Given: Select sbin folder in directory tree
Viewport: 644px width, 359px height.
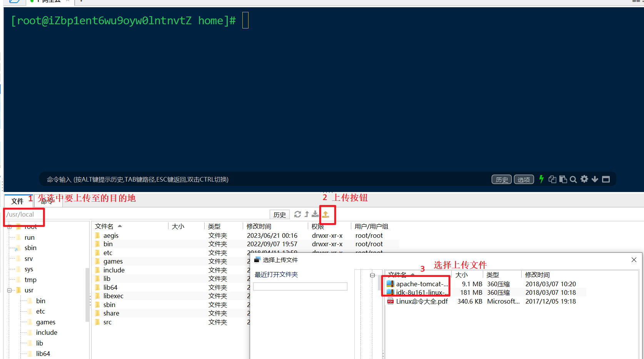Looking at the screenshot, I should (30, 248).
